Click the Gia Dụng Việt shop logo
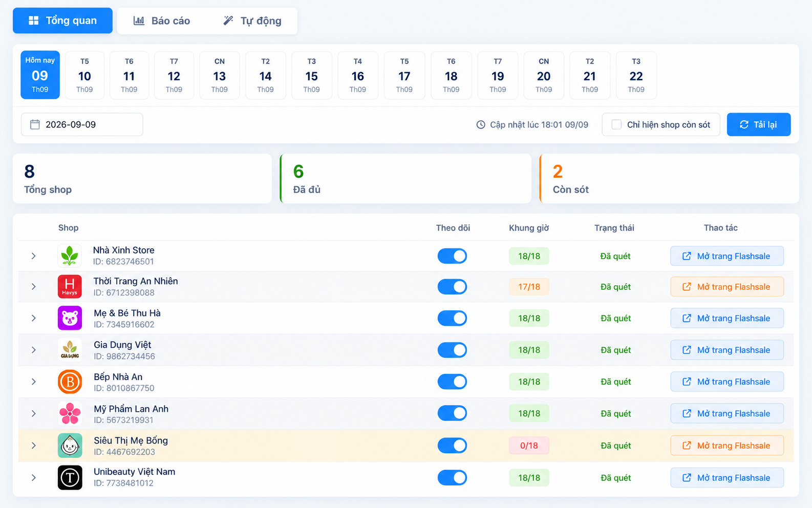Screen dimensions: 812x508 (70, 350)
